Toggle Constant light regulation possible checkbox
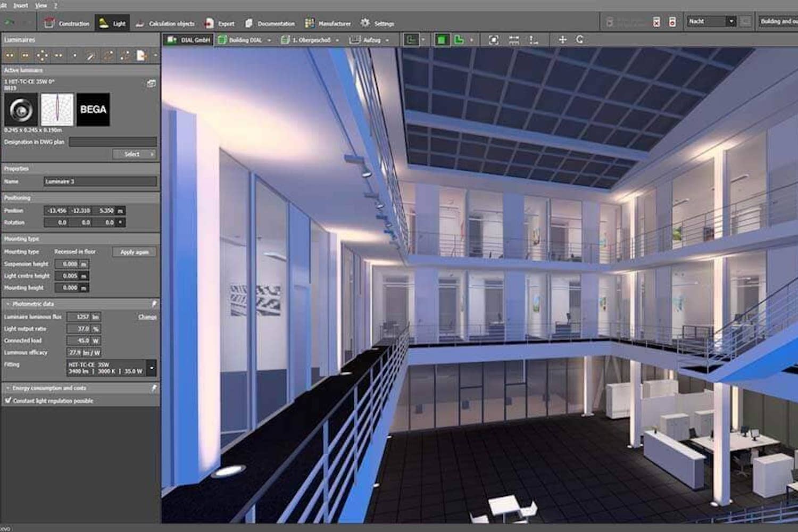This screenshot has height=532, width=798. click(x=8, y=401)
